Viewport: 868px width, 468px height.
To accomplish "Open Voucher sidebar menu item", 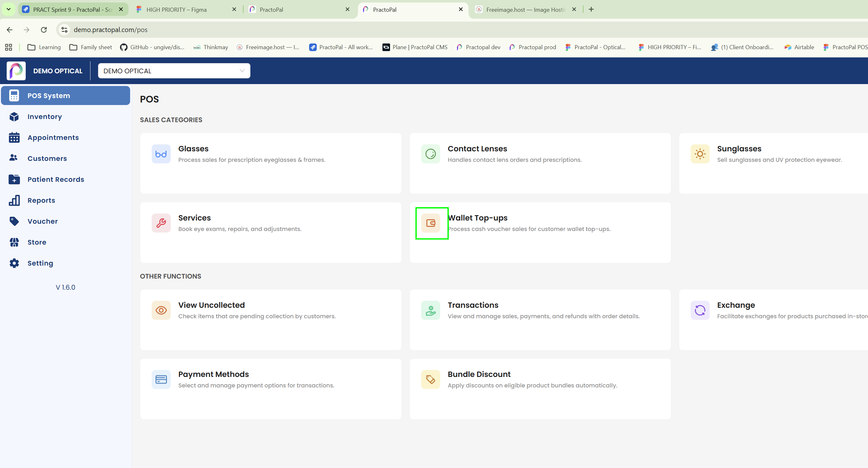I will click(x=43, y=221).
